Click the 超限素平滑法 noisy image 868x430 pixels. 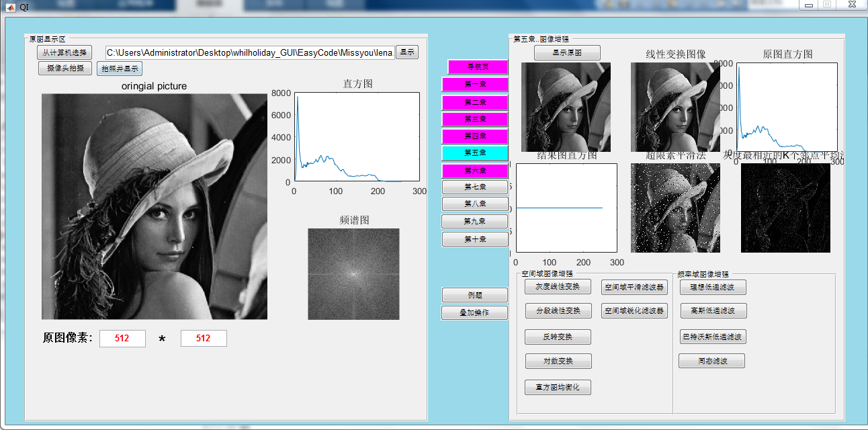coord(675,208)
